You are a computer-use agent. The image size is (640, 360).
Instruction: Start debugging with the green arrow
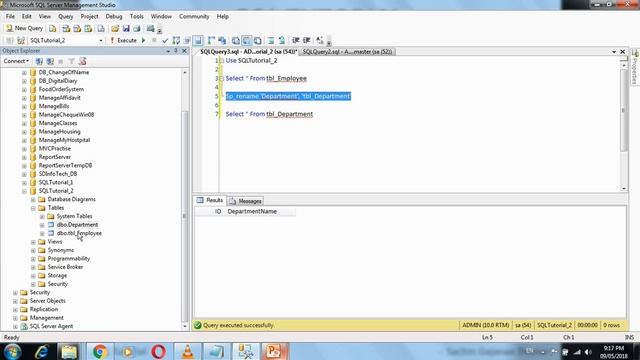point(144,40)
